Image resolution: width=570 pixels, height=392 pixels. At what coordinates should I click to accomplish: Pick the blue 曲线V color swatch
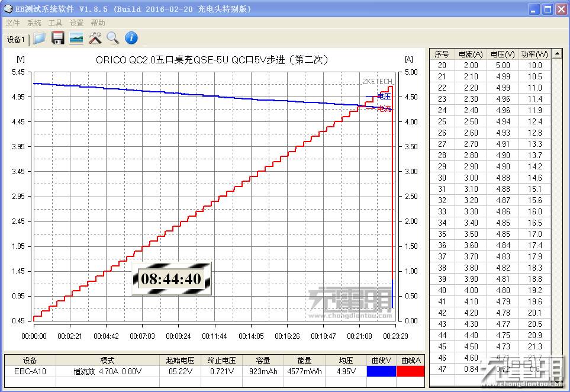381,371
